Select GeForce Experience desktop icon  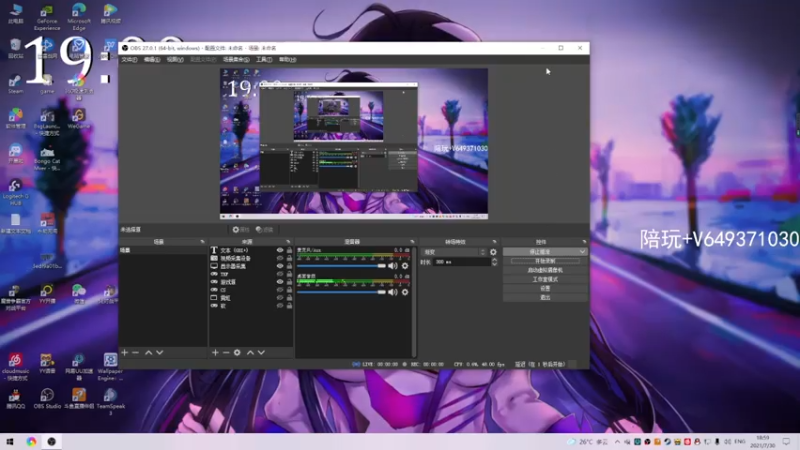click(47, 17)
